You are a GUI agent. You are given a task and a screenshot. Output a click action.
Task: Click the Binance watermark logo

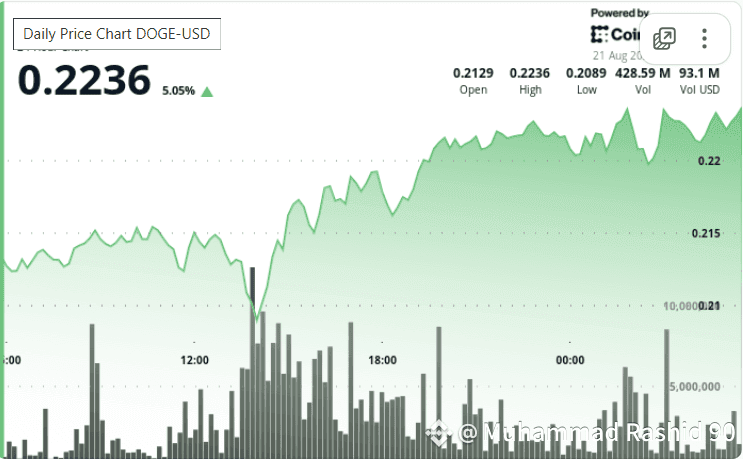(x=438, y=432)
